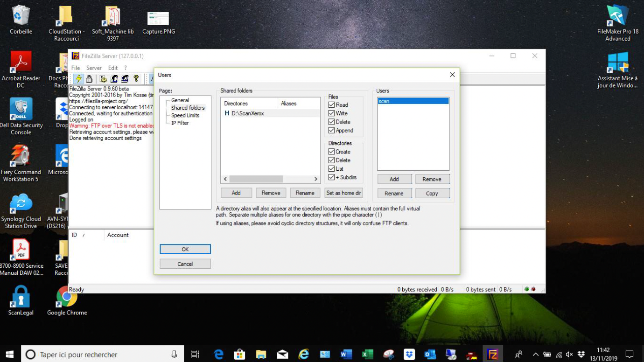
Task: Open Excel from taskbar
Action: [x=367, y=355]
